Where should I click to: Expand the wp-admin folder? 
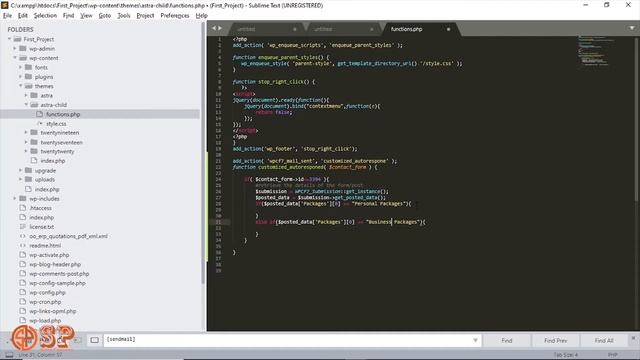tap(15, 49)
